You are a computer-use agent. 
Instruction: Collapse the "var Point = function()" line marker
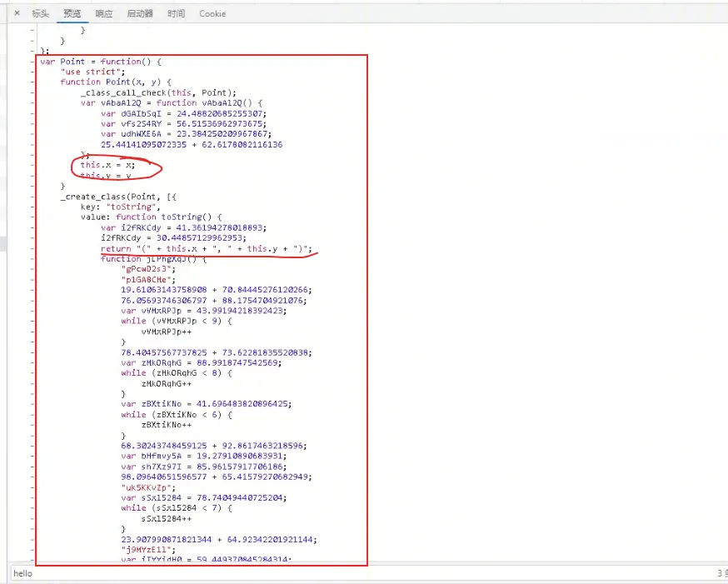[32, 62]
